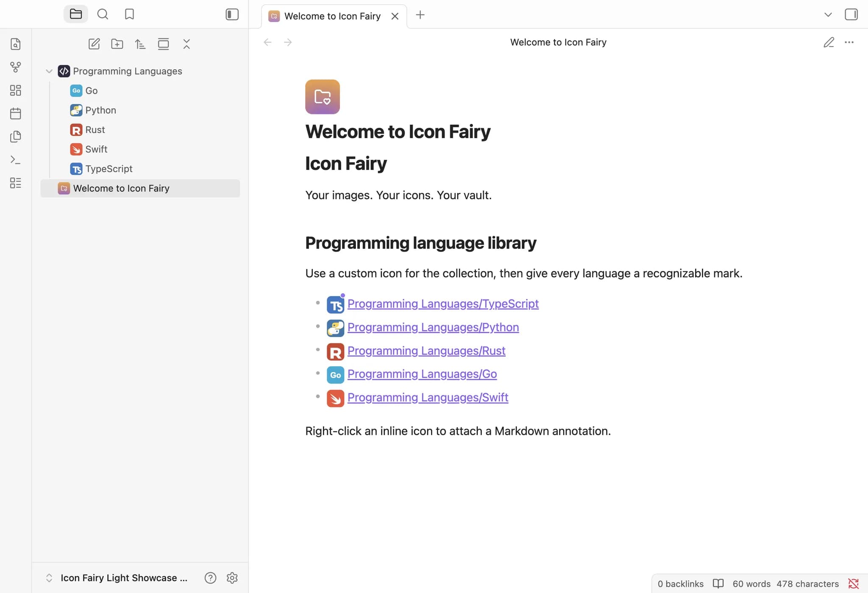
Task: Open the tab list dropdown
Action: 828,14
